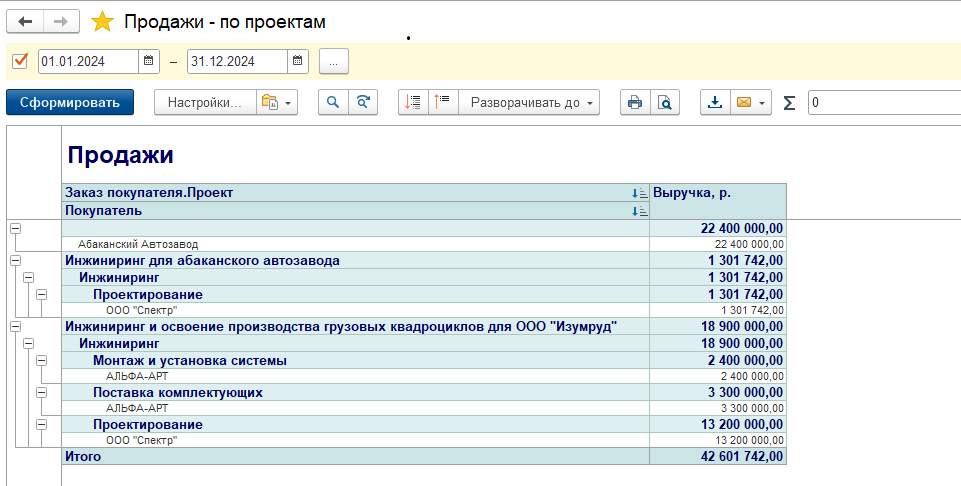Click the period selection "..." button
The width and height of the screenshot is (961, 486).
(x=334, y=61)
